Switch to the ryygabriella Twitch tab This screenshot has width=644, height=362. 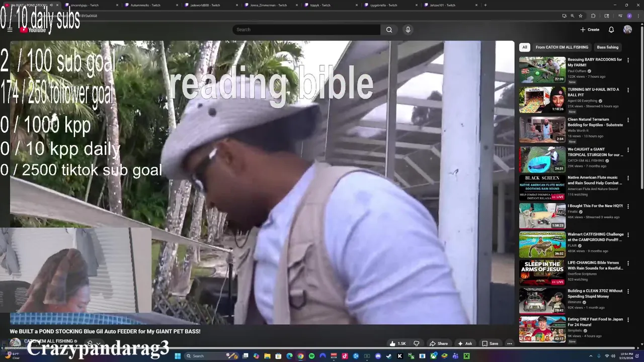click(389, 5)
